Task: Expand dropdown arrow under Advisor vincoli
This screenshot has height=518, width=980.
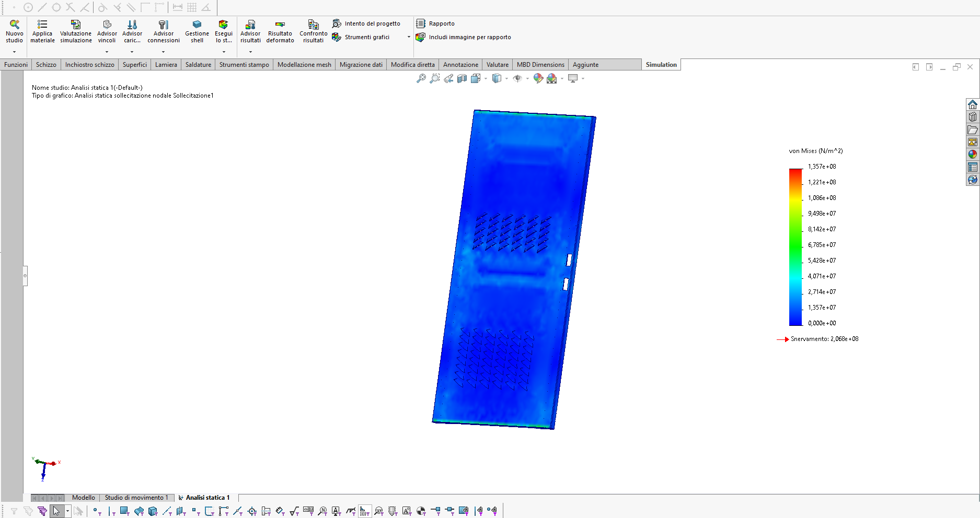Action: [x=107, y=52]
